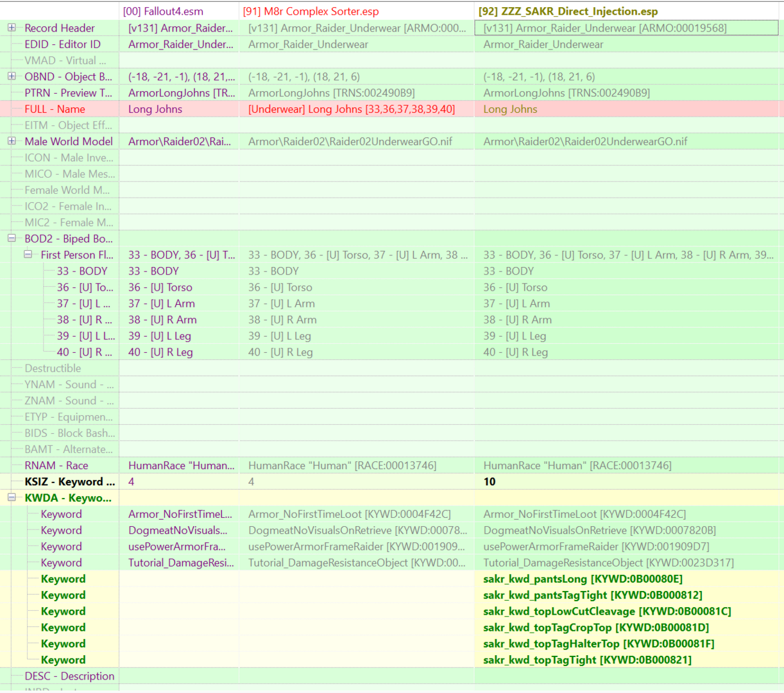
Task: Click Long Johns name in ZZZ_SAKR column
Action: tap(510, 109)
